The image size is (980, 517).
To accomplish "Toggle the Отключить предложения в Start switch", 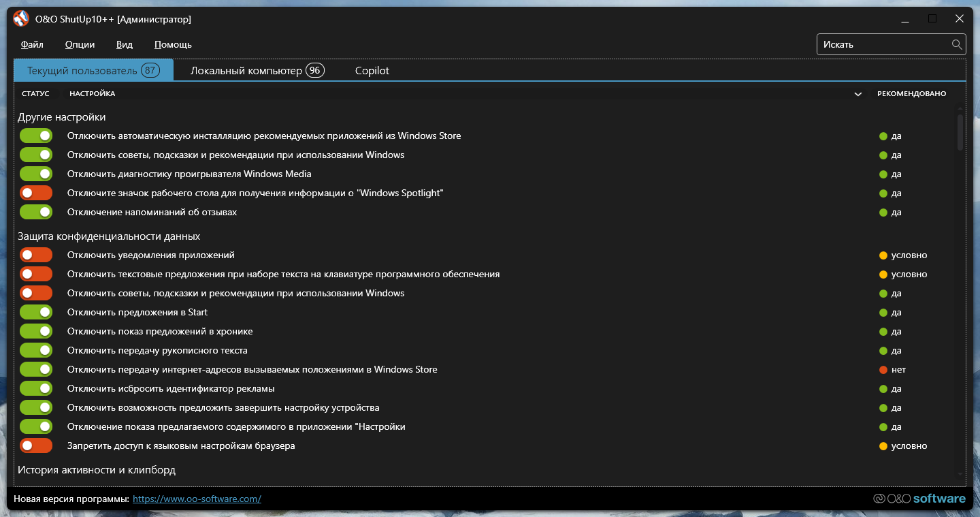I will click(36, 312).
